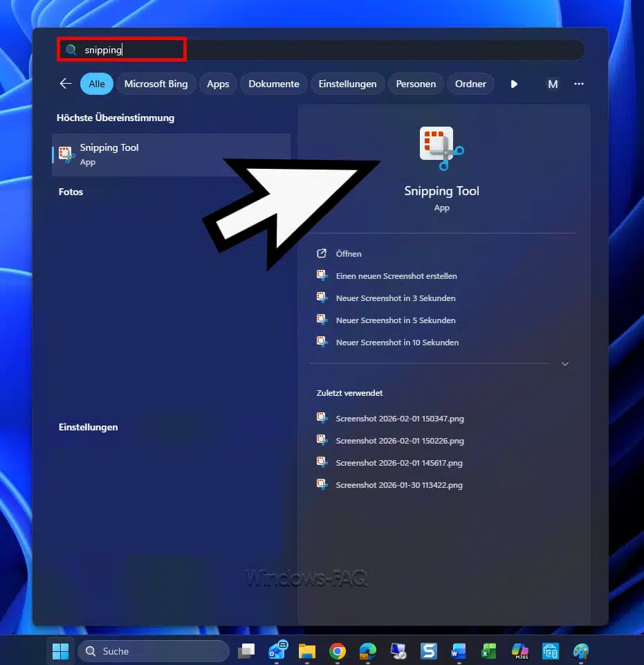Screen dimensions: 644x665
Task: Show more filter categories arrow
Action: (514, 84)
